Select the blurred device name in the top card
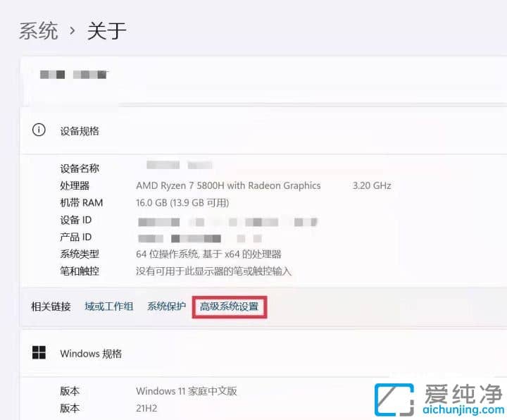This screenshot has width=507, height=420. tap(73, 74)
